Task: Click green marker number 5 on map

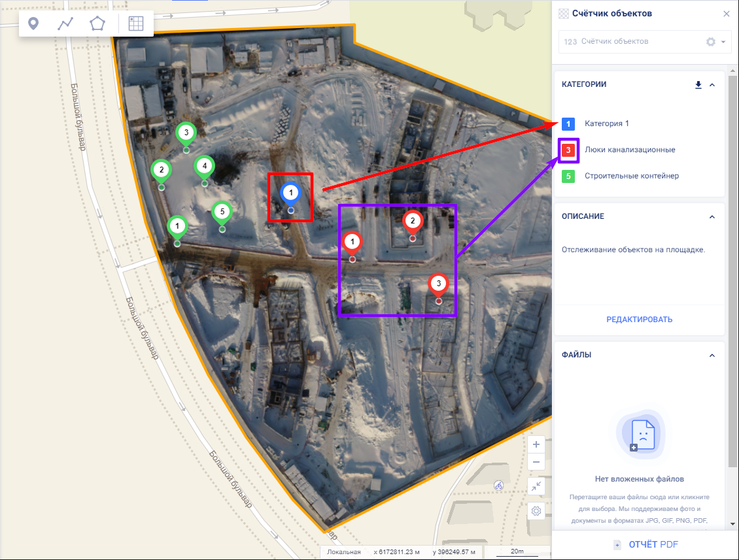Action: (222, 212)
